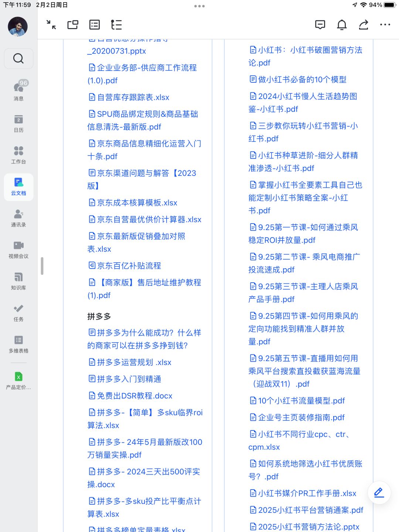Open 9.25第三节课 主理人店乘风产品手册.pdf
This screenshot has width=399, height=532.
click(x=303, y=293)
